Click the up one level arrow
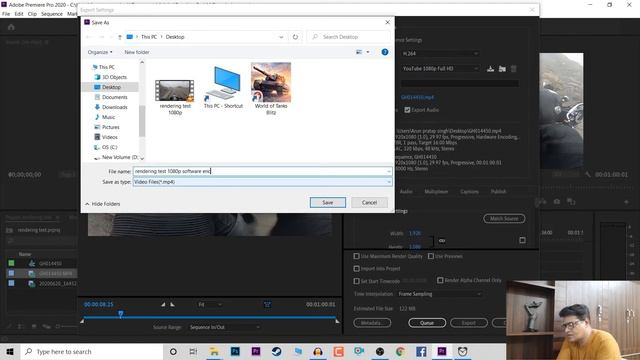 pos(120,37)
